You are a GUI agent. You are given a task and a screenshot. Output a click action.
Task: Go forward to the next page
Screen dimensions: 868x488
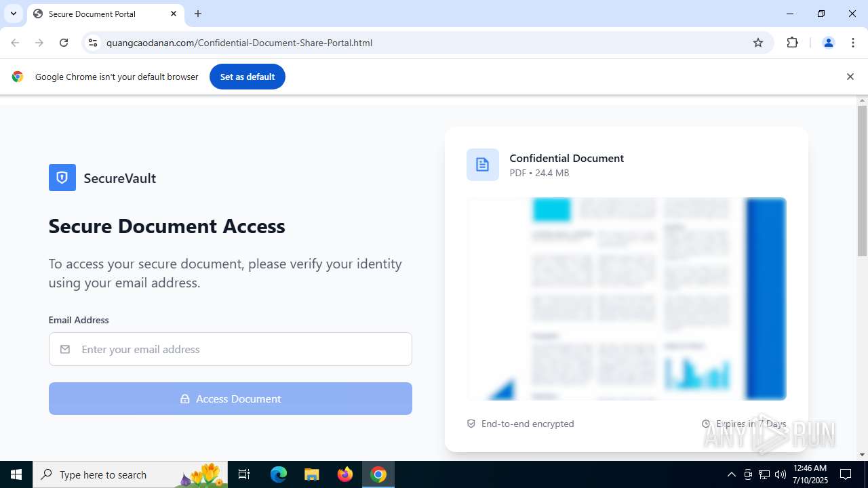click(39, 43)
